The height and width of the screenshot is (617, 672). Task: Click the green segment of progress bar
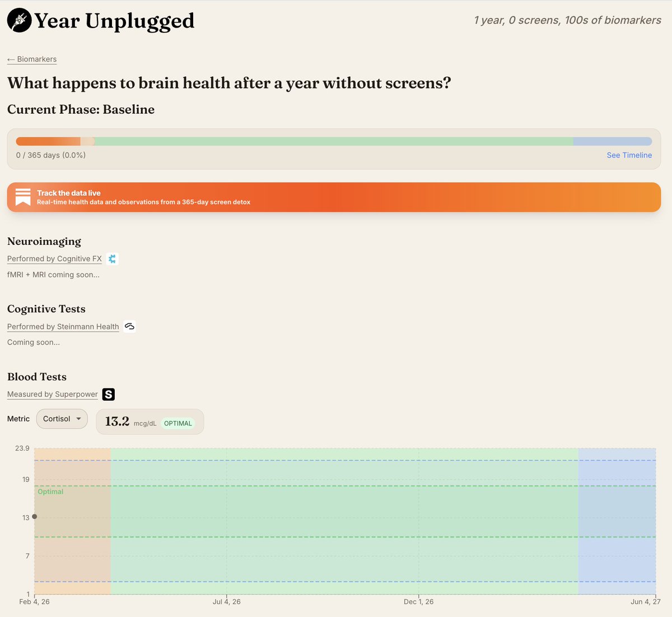(x=334, y=141)
